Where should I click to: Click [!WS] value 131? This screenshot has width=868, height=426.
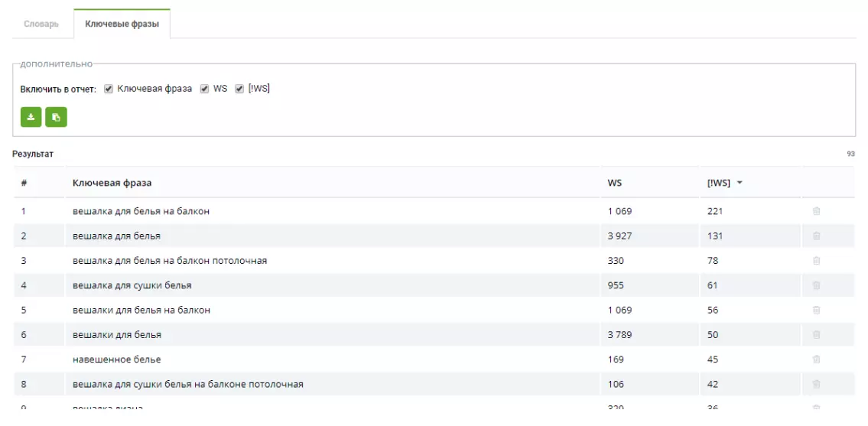click(x=715, y=236)
